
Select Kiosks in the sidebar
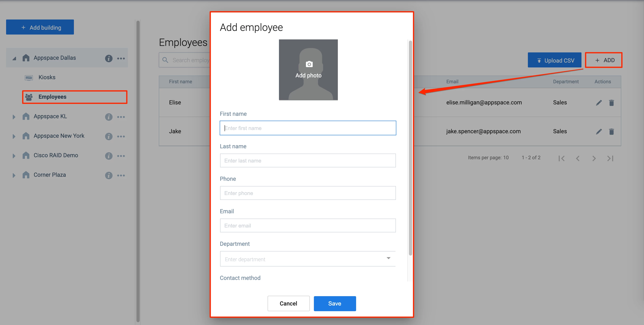[x=47, y=77]
